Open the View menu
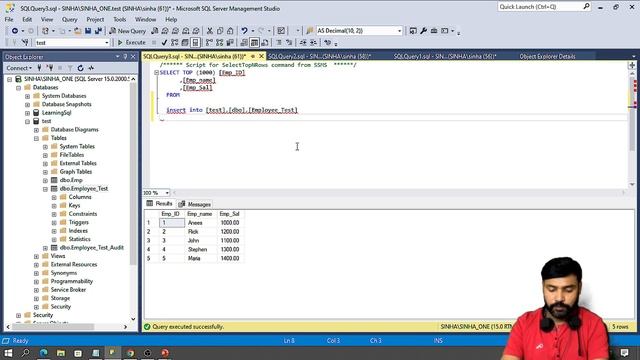 [47, 19]
